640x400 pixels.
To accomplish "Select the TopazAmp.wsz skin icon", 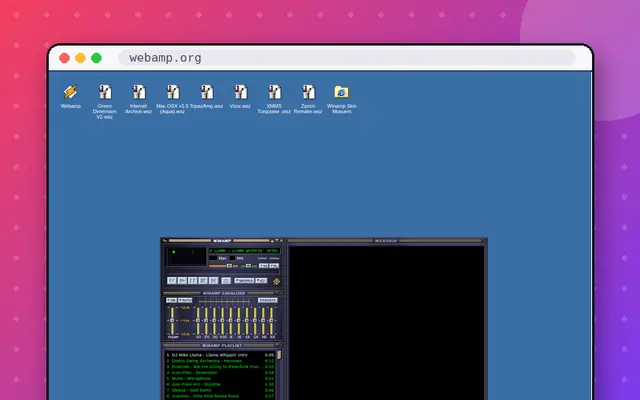I will pos(207,96).
